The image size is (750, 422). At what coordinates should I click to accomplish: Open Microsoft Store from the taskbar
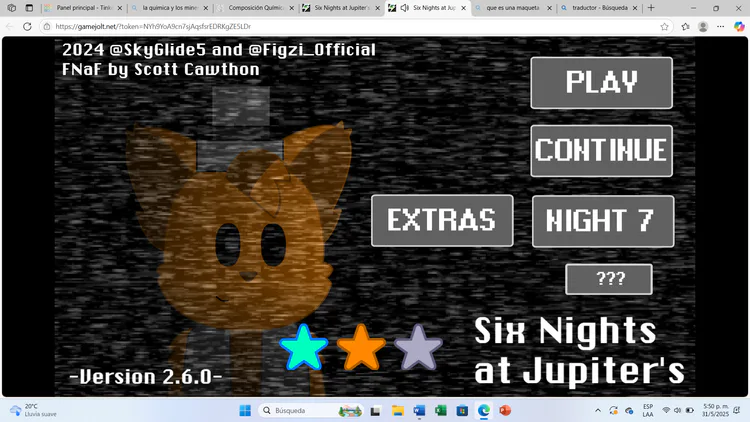click(462, 411)
